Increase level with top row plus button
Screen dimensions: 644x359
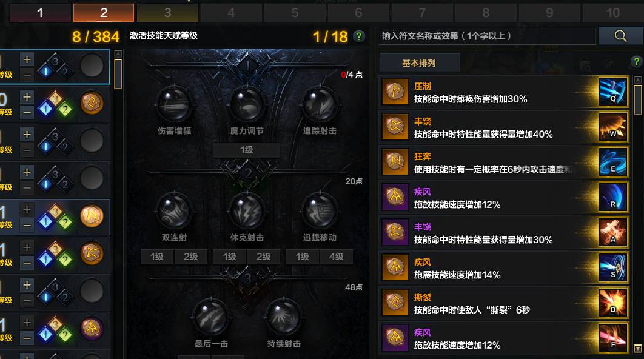pyautogui.click(x=27, y=59)
